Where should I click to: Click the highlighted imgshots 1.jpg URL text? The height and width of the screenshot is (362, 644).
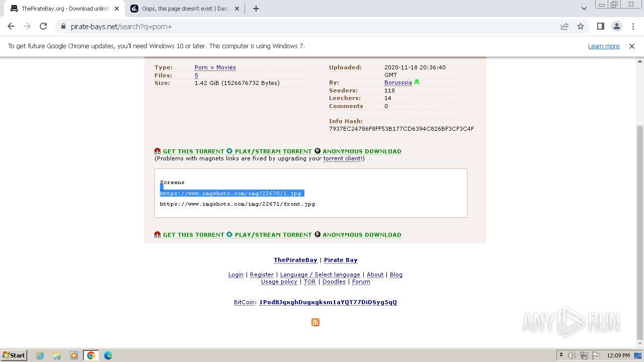(x=230, y=193)
